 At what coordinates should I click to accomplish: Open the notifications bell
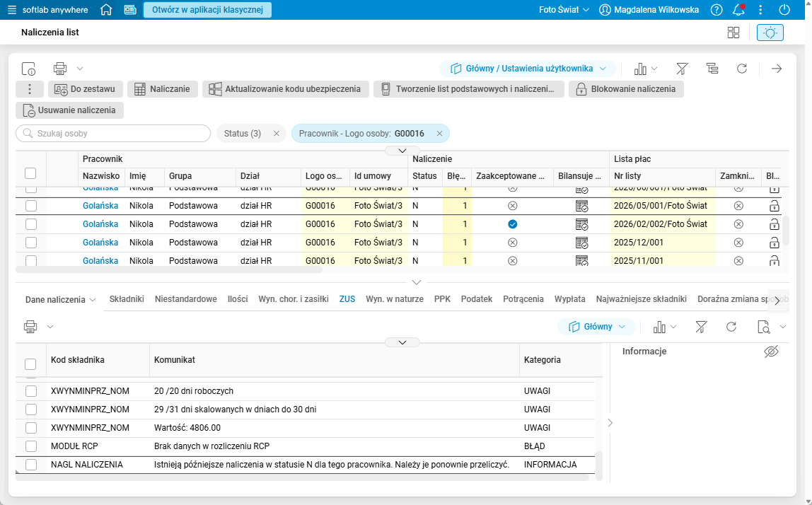[739, 10]
